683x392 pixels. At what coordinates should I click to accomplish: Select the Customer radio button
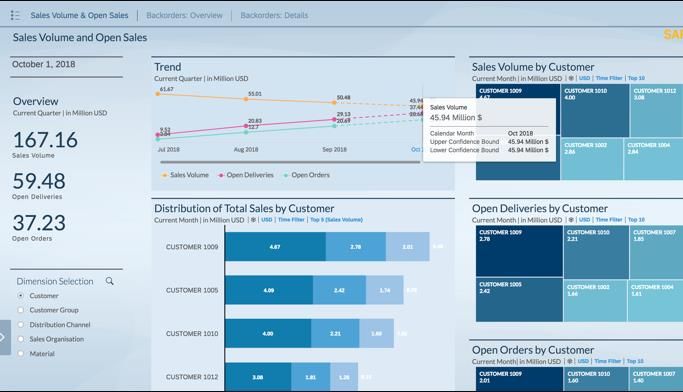[20, 296]
